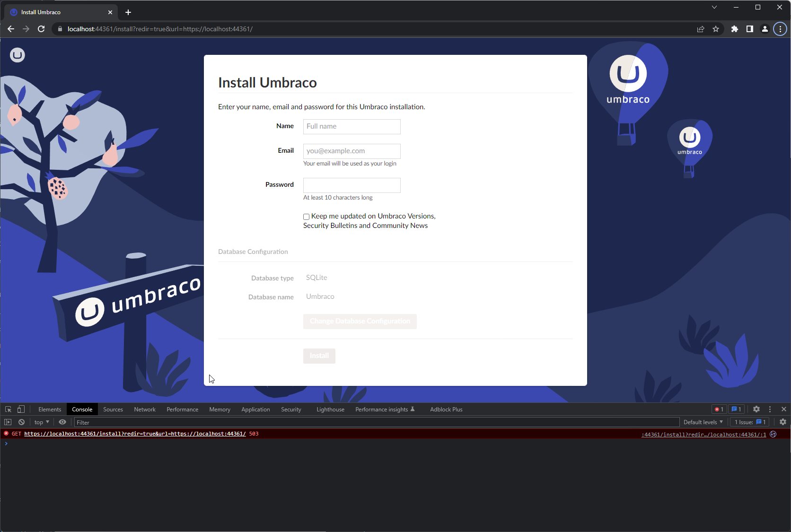Select the 'SQLite' database type value

pyautogui.click(x=316, y=278)
